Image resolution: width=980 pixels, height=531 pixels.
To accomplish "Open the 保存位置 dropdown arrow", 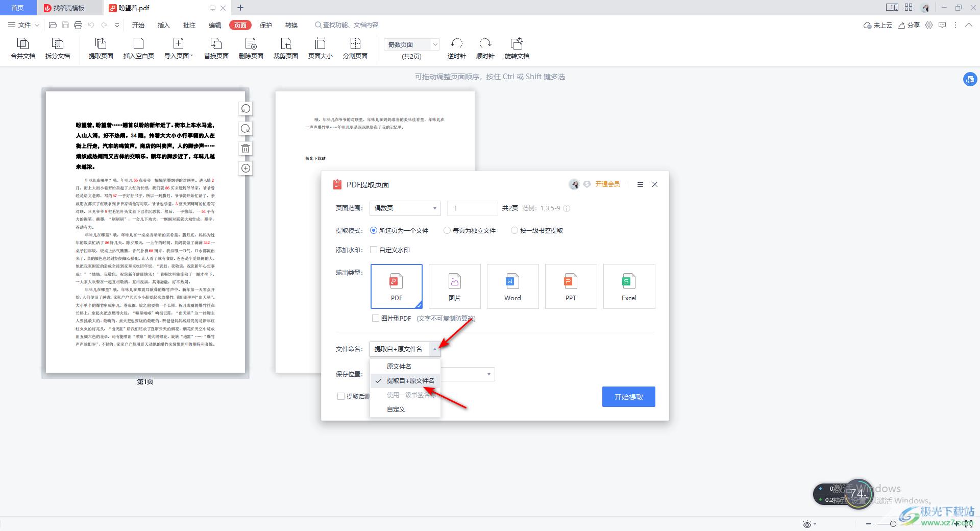I will click(488, 374).
